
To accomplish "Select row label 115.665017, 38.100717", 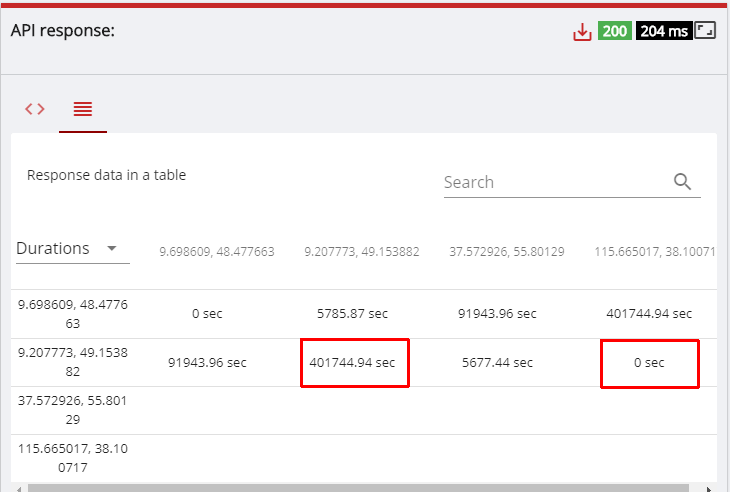I will pos(73,458).
